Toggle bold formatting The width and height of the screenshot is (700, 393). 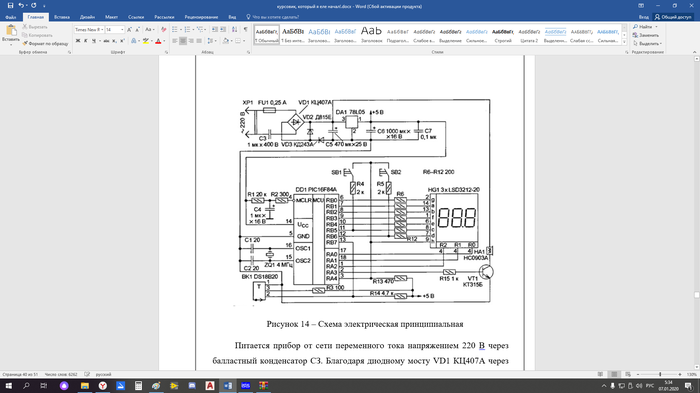click(78, 41)
